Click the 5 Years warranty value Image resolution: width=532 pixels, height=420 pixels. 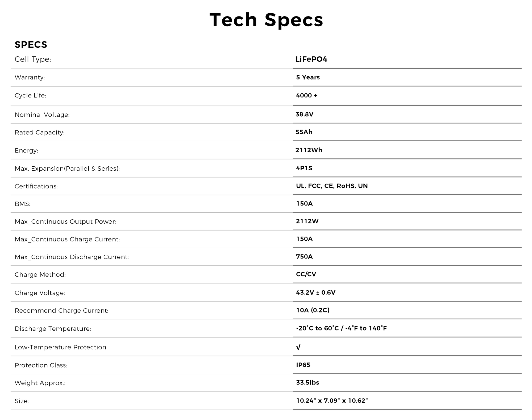(x=308, y=77)
